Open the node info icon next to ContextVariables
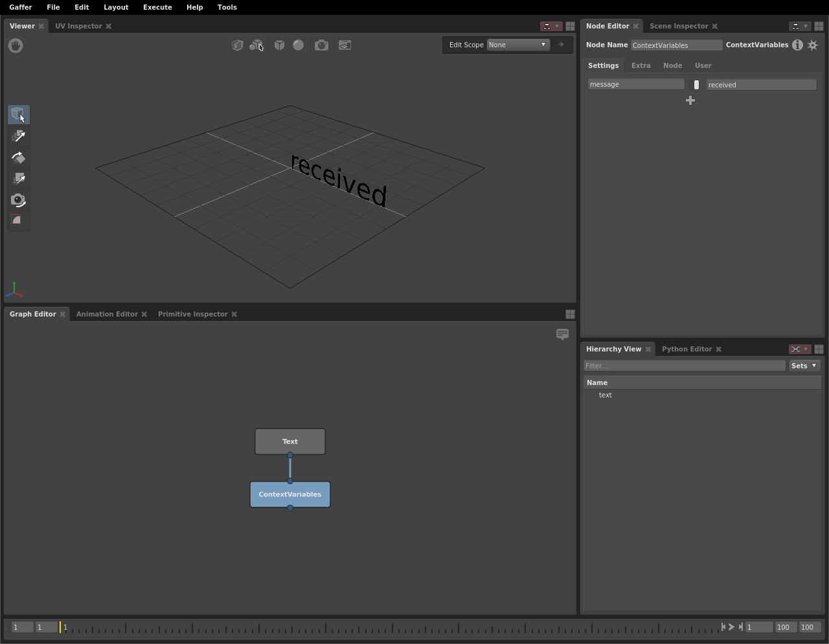This screenshot has height=644, width=829. [x=797, y=45]
